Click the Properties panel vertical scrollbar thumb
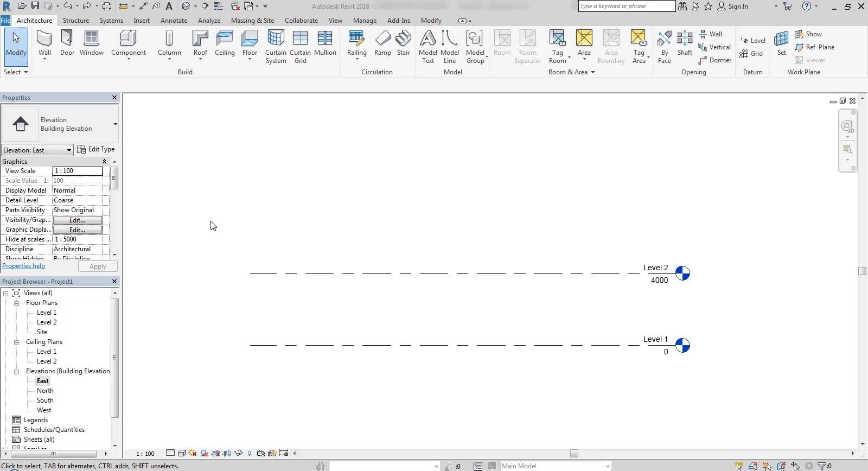The width and height of the screenshot is (868, 471). [x=114, y=178]
